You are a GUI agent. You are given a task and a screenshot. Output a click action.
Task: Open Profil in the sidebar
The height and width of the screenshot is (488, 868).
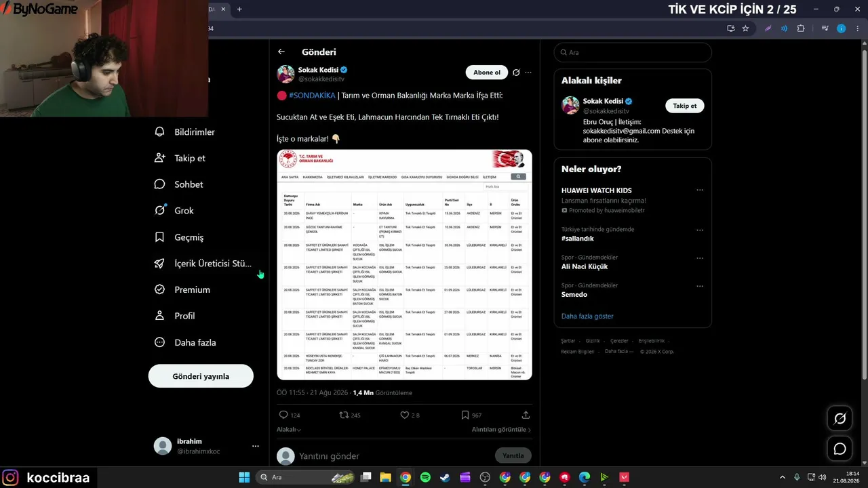[x=174, y=316]
